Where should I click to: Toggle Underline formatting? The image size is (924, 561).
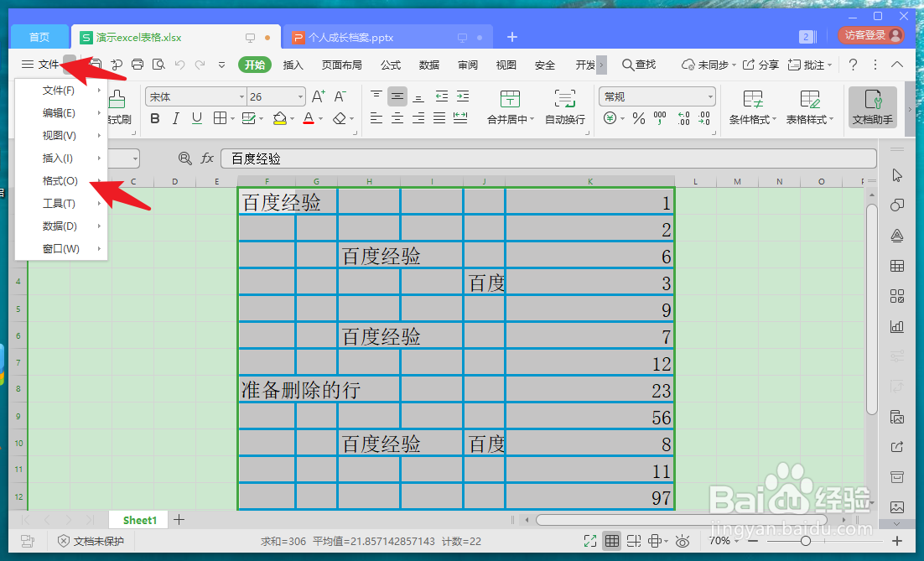pos(197,118)
